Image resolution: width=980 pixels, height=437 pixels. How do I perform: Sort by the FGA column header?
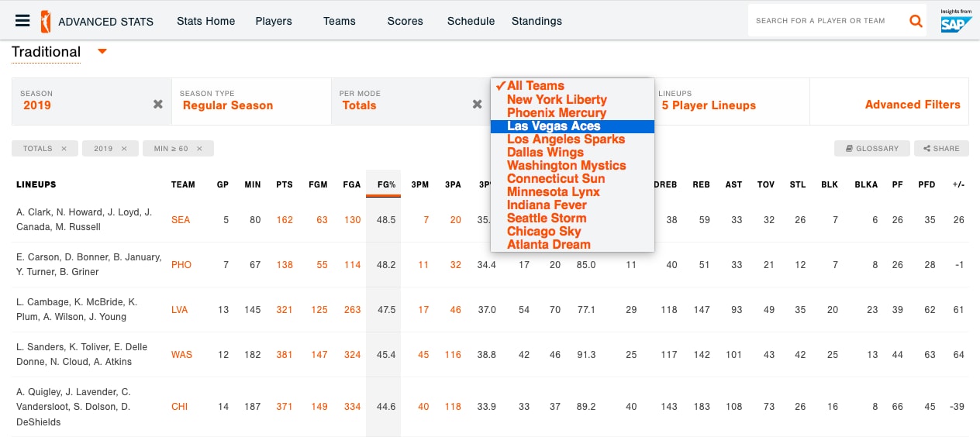click(352, 184)
